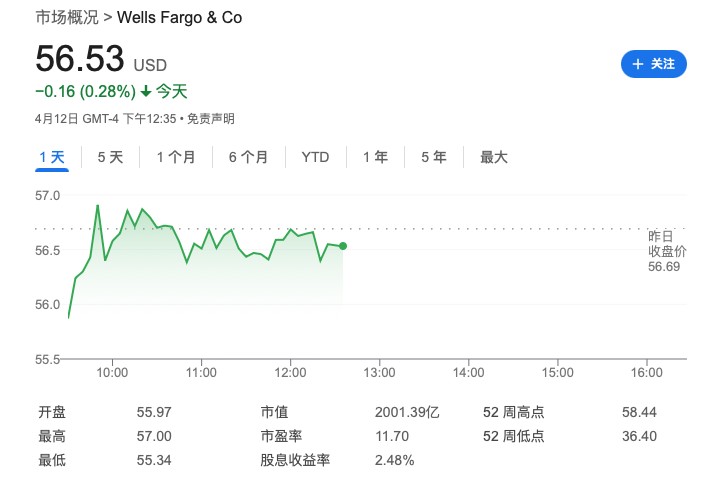This screenshot has width=713, height=478.
Task: Select the 5 年 tab
Action: [433, 157]
